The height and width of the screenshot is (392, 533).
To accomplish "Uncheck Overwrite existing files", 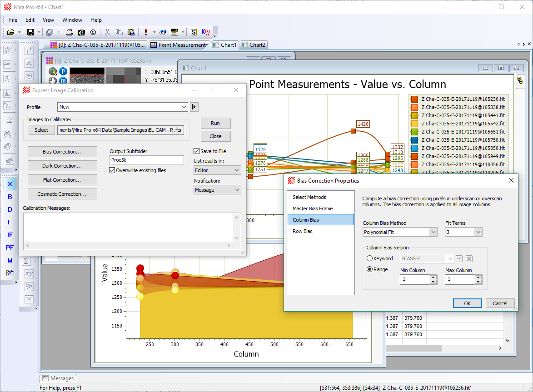I will (x=112, y=170).
